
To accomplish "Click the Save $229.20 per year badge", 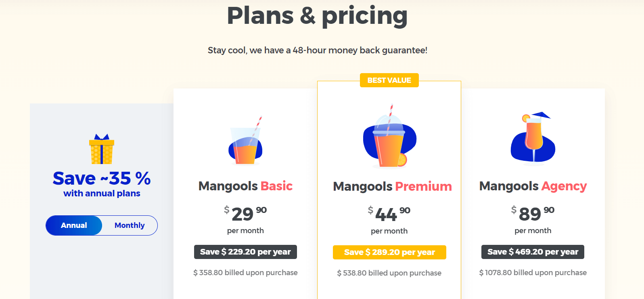I will click(x=245, y=252).
